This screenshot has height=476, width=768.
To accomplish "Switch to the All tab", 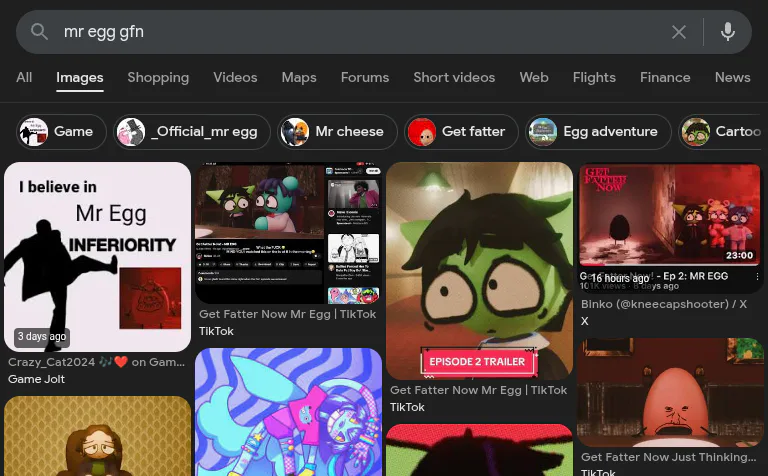I will [24, 77].
